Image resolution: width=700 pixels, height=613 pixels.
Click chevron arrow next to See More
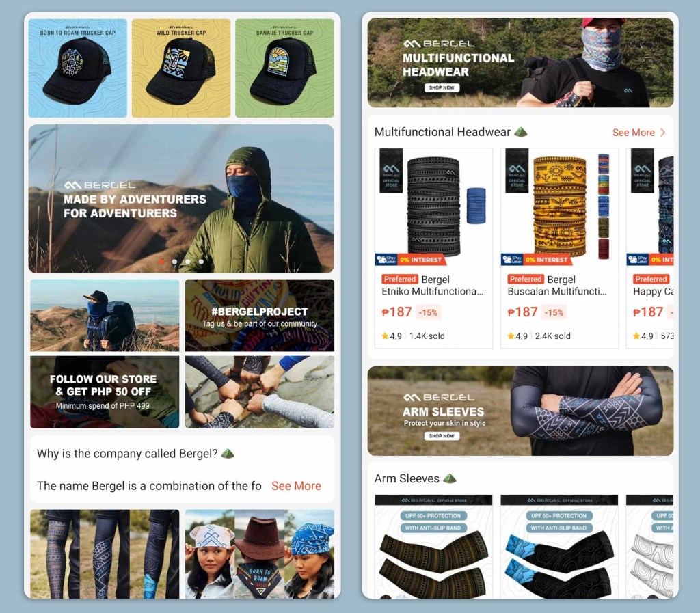pyautogui.click(x=663, y=133)
